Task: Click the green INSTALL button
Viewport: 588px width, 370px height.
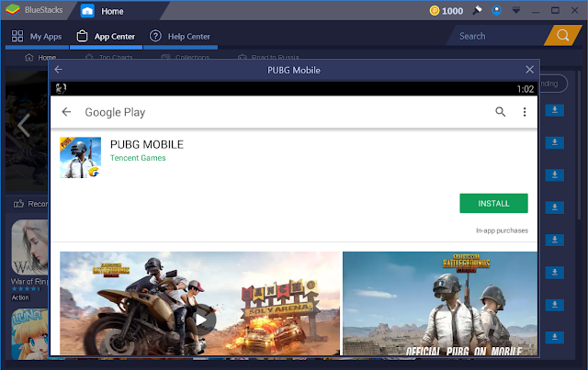Action: point(493,203)
